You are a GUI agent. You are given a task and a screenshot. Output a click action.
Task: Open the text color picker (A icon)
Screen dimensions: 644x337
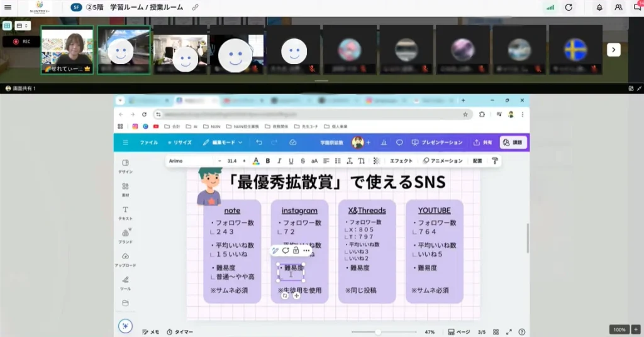pos(256,161)
